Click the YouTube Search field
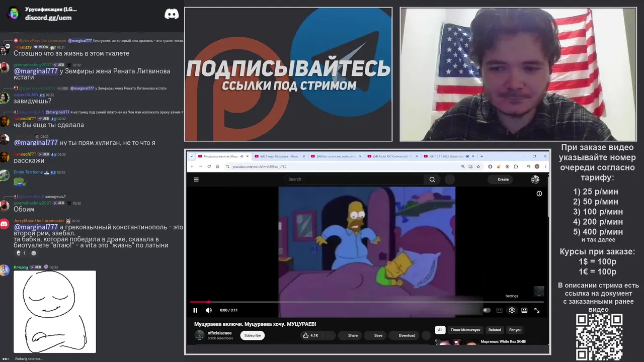This screenshot has height=362, width=644. [355, 179]
